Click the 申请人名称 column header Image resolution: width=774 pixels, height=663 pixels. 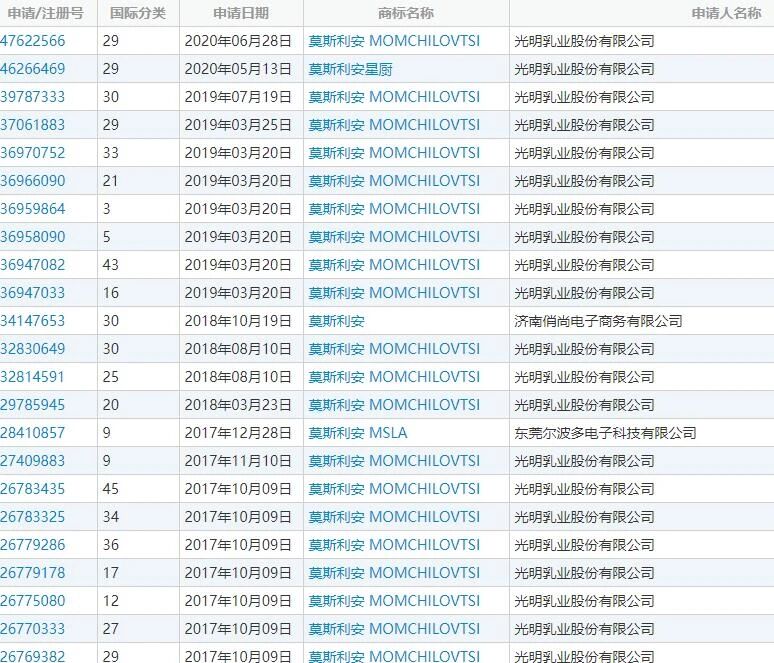tap(726, 13)
